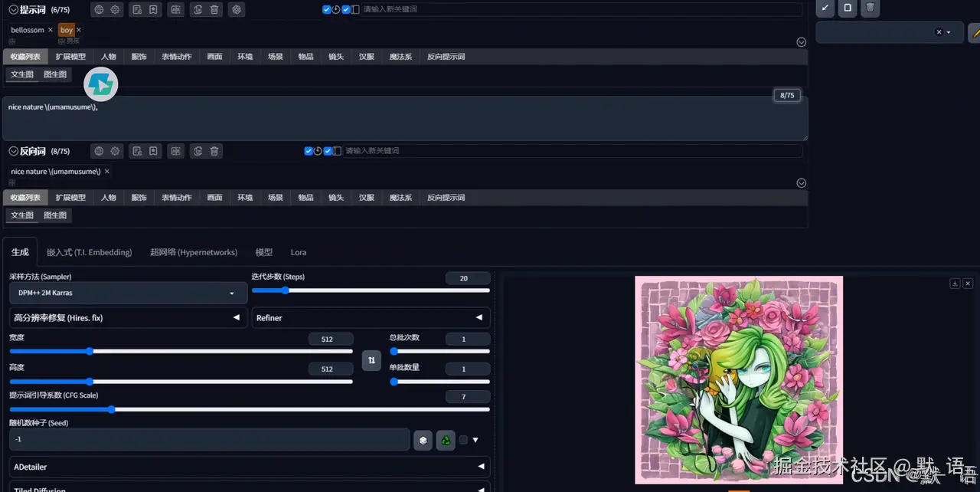Screen dimensions: 980x492
Task: Click the translate icon in the 反向词 toolbar
Action: click(x=176, y=151)
